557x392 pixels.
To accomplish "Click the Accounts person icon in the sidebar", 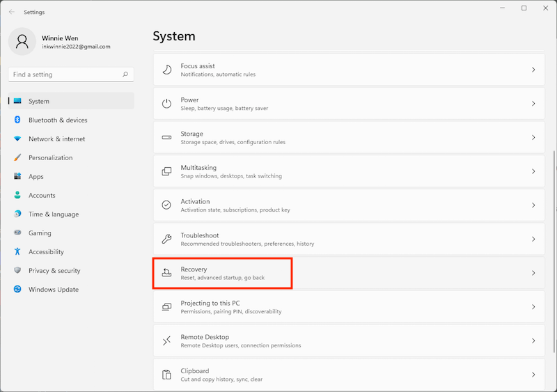I will pos(17,195).
